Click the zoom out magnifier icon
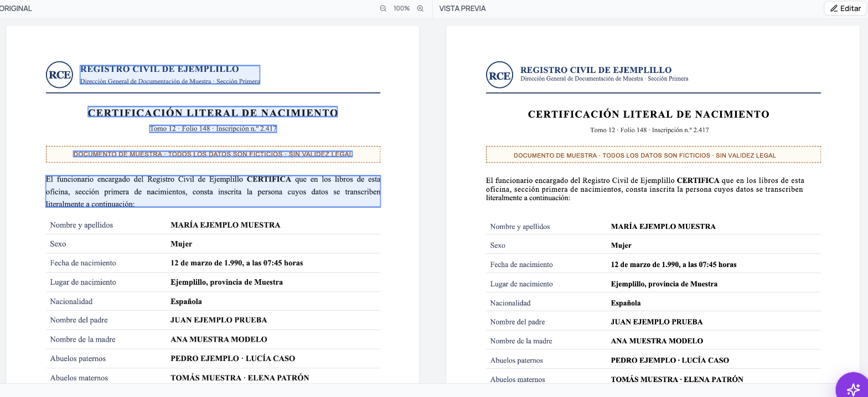 click(x=383, y=8)
